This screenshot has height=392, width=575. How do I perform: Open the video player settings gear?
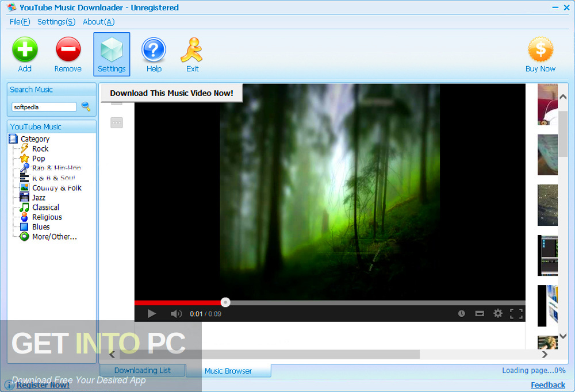497,313
